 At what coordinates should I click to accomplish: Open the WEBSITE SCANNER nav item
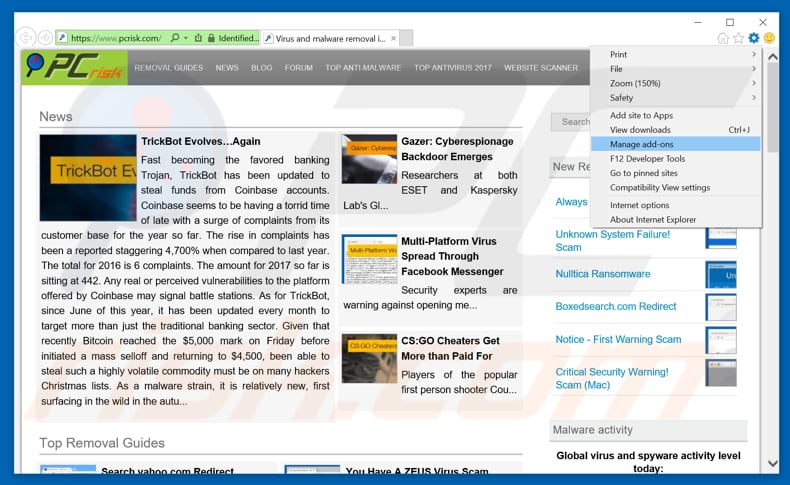click(541, 67)
